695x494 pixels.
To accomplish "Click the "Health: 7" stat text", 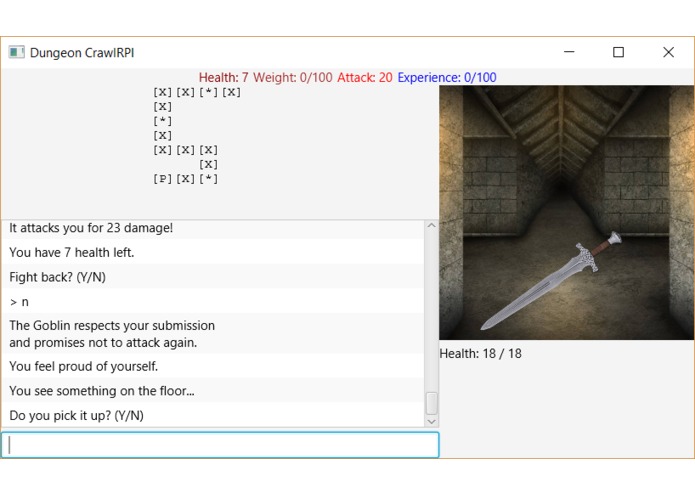I will pyautogui.click(x=223, y=78).
